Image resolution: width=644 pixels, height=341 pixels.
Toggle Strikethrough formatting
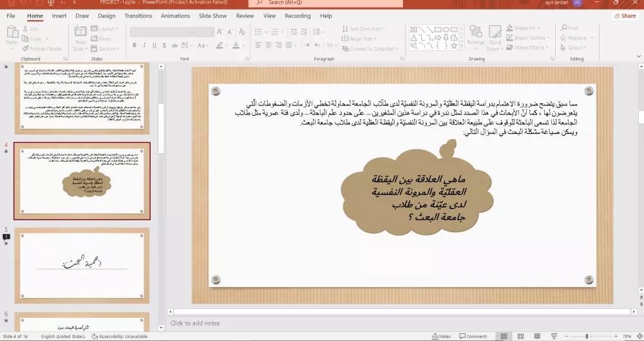[175, 45]
